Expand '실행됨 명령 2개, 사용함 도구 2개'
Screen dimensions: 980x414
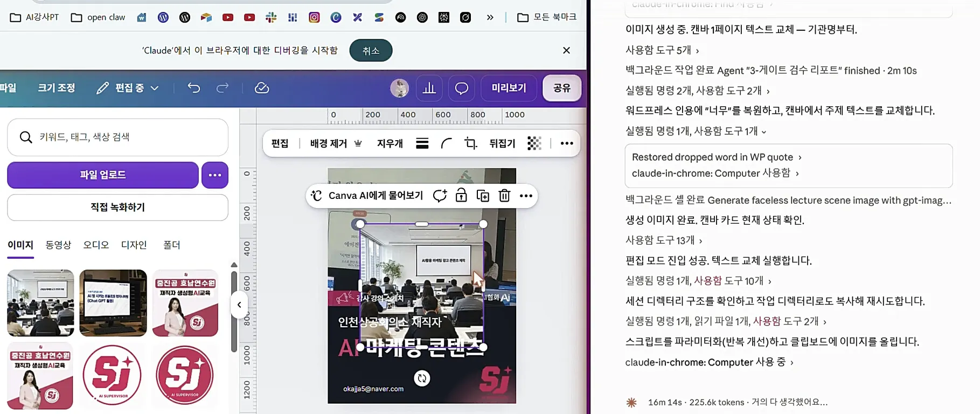[698, 91]
